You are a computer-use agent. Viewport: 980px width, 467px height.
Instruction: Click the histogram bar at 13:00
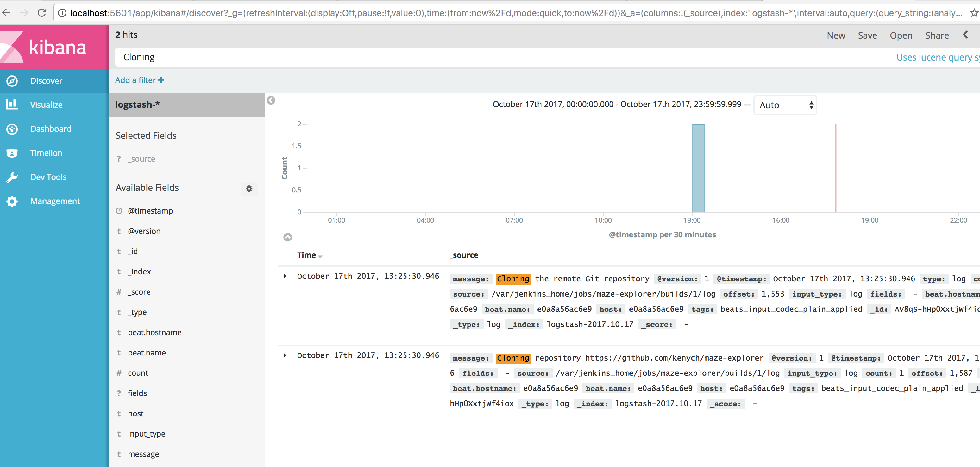[x=698, y=168]
